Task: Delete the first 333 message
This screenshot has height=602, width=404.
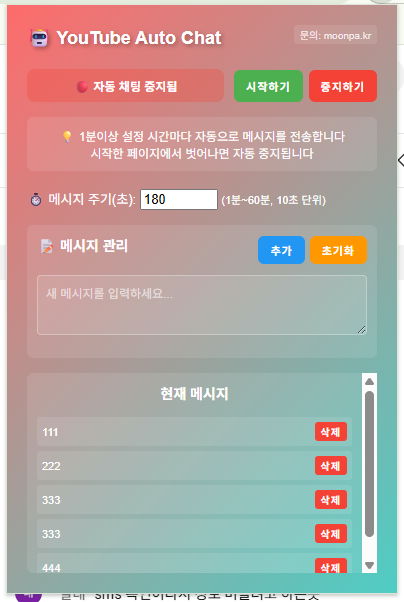Action: pos(331,500)
